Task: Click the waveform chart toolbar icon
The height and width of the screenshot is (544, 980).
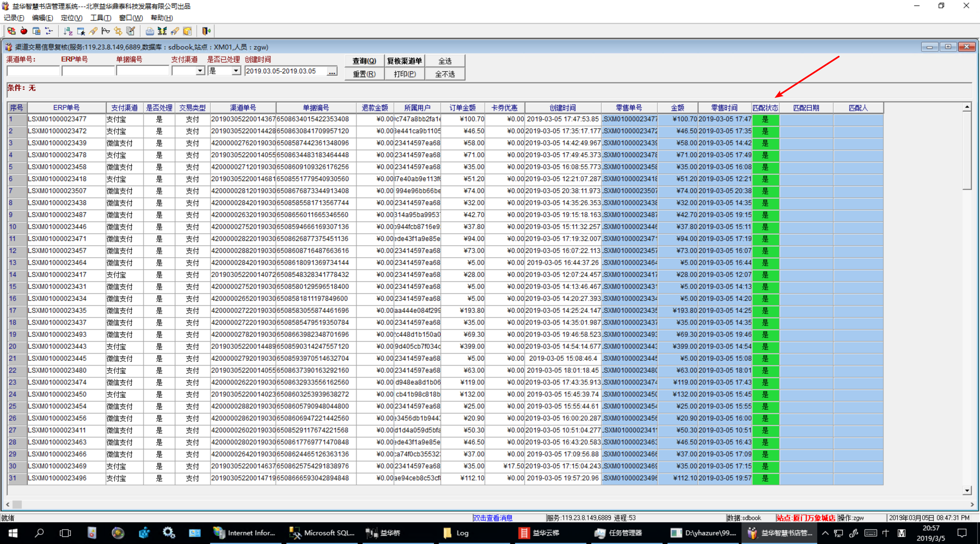Action: tap(106, 31)
